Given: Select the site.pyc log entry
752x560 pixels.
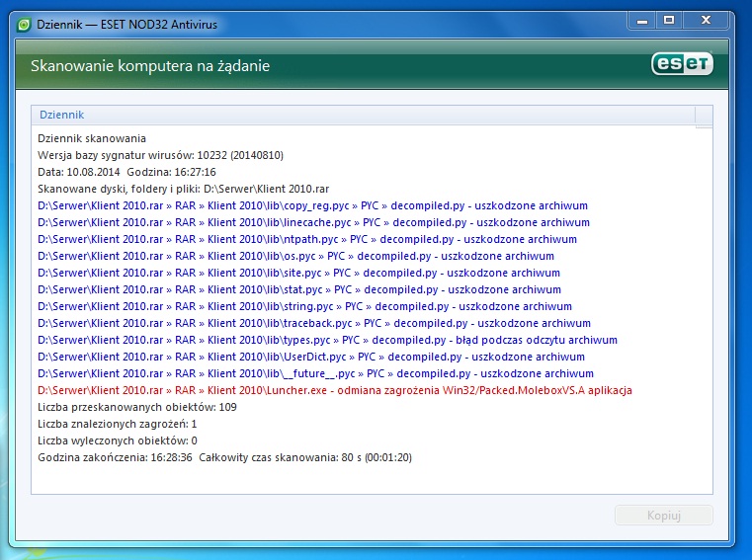Looking at the screenshot, I should tap(298, 273).
